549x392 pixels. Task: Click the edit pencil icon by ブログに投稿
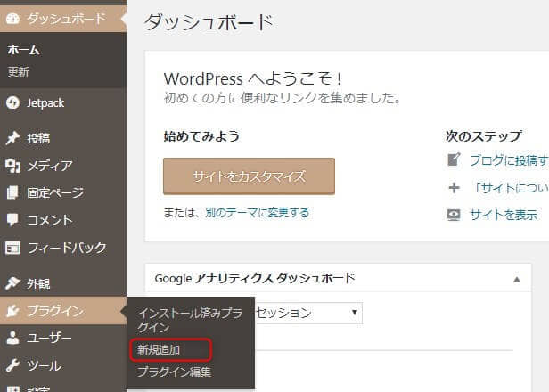tap(455, 159)
